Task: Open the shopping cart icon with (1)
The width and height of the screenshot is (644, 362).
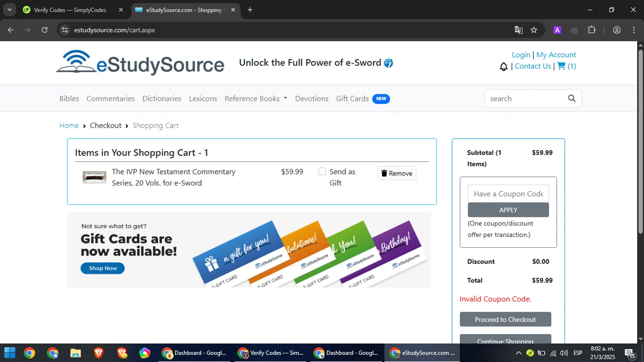Action: 566,66
